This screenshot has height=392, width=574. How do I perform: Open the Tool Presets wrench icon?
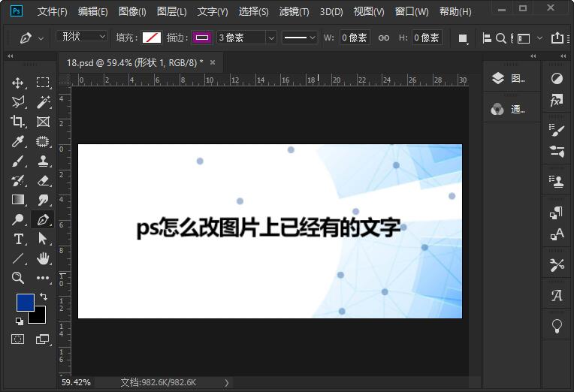click(x=557, y=265)
